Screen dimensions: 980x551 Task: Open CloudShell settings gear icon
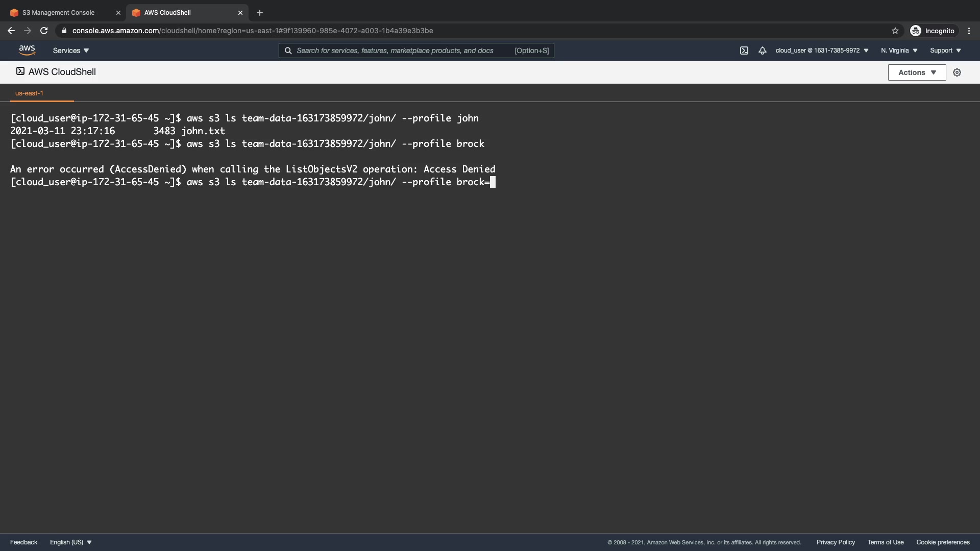(957, 72)
